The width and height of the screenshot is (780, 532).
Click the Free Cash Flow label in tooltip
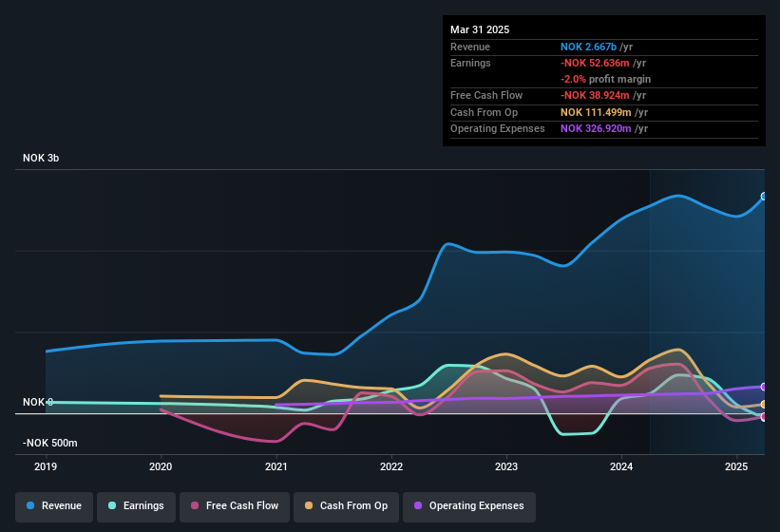click(486, 95)
